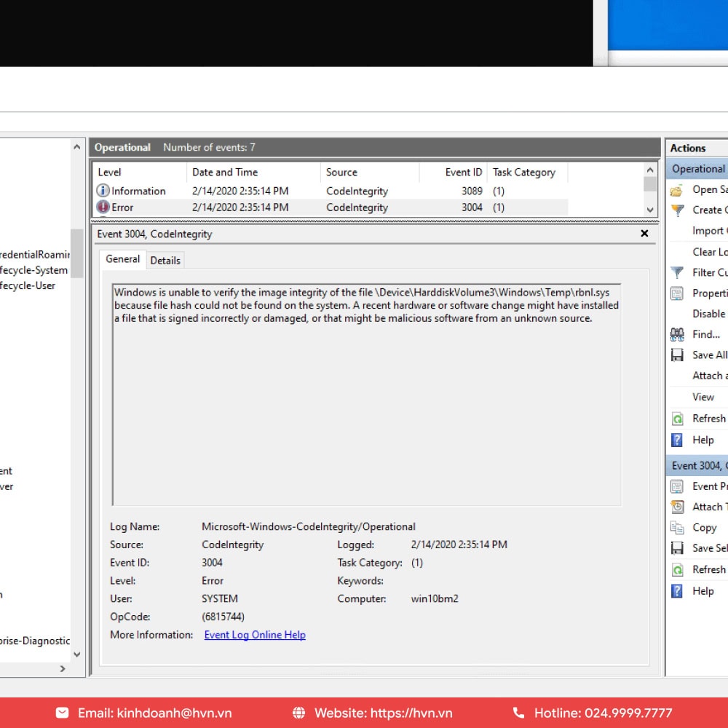Screen dimensions: 728x728
Task: Click the Hotline 024.9999.7777 text
Action: 603,713
